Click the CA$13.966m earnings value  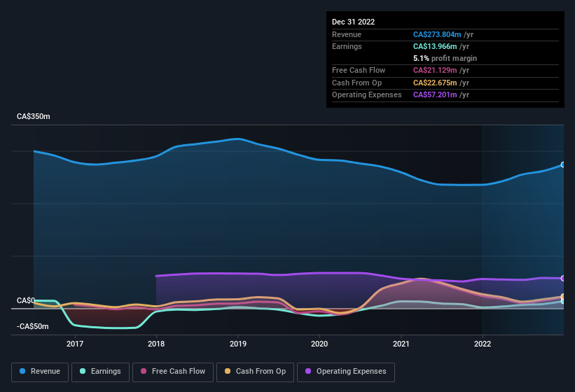tap(435, 46)
